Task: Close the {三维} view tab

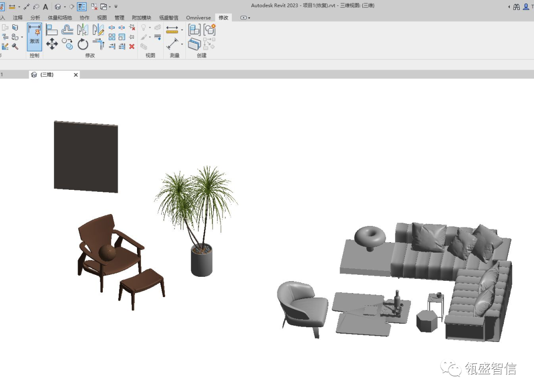Action: tap(76, 75)
